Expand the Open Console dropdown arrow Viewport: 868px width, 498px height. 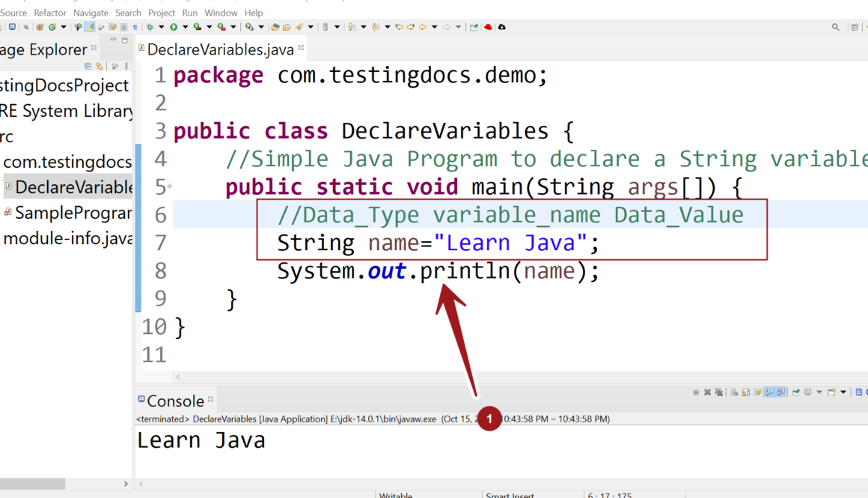point(843,392)
